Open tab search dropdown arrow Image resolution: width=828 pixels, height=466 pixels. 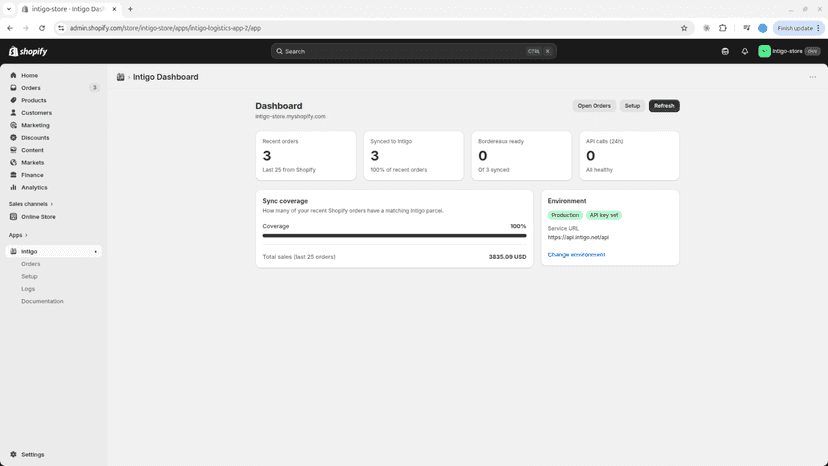pyautogui.click(x=9, y=9)
